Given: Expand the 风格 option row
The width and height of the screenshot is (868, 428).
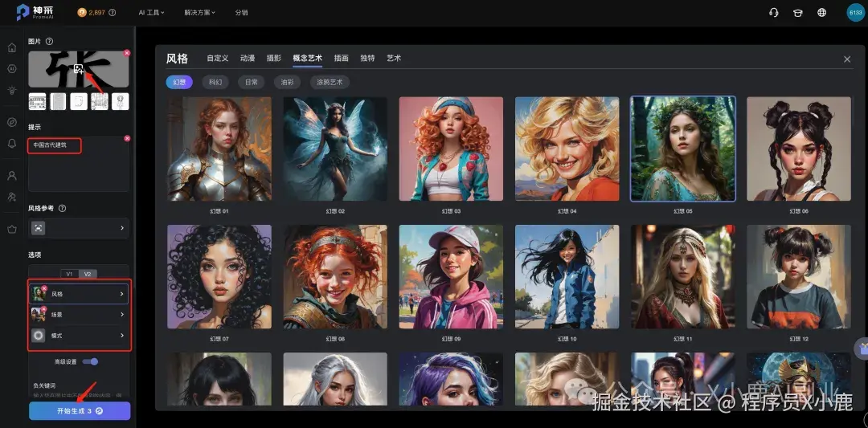Looking at the screenshot, I should (79, 294).
